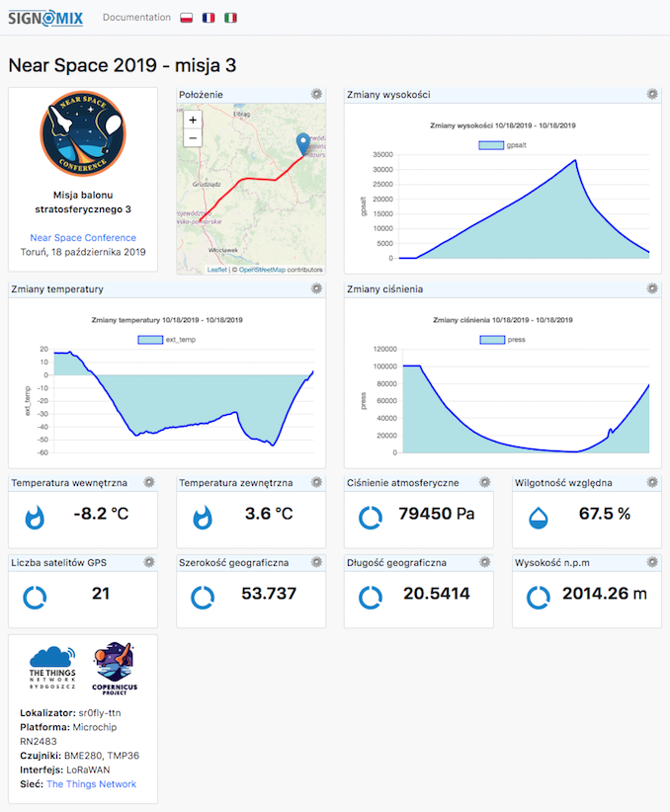Open settings gear of Szerokość geograficzna widget
The width and height of the screenshot is (670, 812).
coord(316,562)
